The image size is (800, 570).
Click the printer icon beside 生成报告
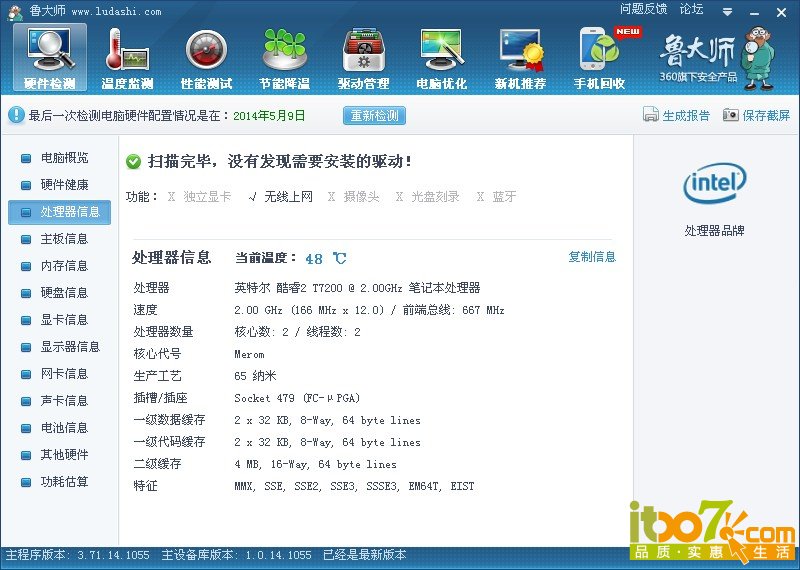tap(651, 115)
